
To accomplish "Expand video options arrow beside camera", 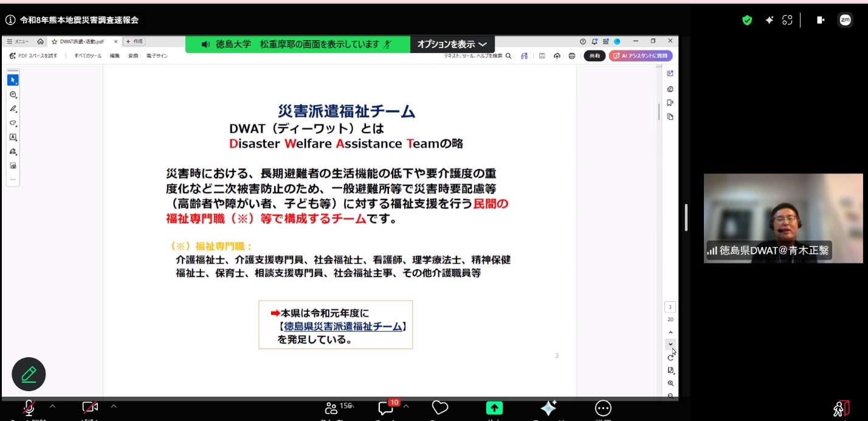I will click(x=114, y=406).
